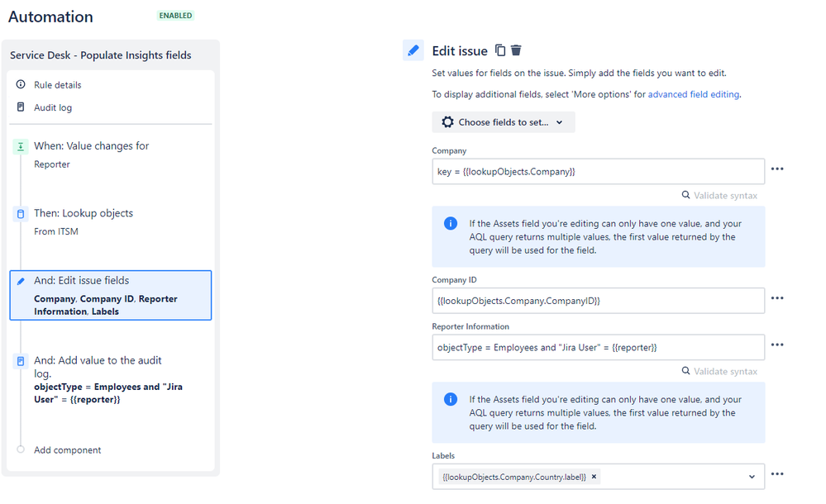Open the Choose fields to set dropdown
826x504 pixels.
click(x=504, y=122)
